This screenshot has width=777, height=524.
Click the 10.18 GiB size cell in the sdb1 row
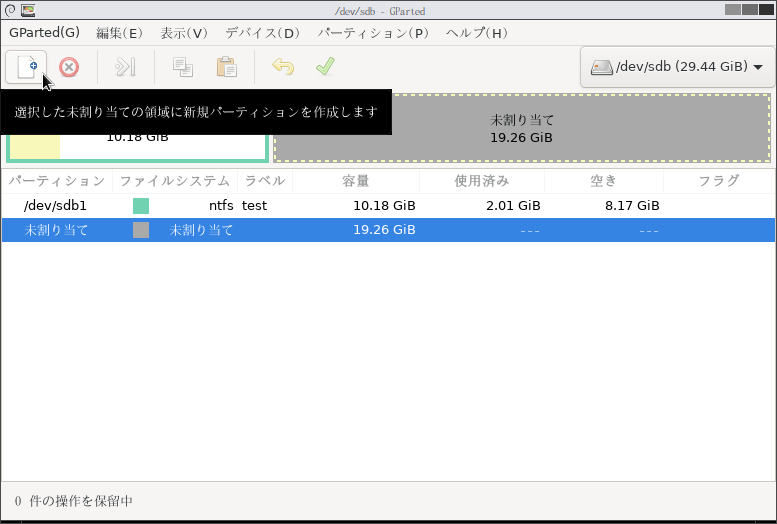click(x=384, y=205)
